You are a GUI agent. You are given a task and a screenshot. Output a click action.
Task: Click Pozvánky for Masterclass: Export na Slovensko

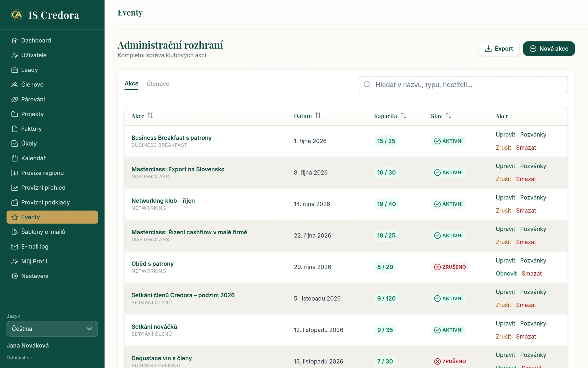[x=533, y=166]
